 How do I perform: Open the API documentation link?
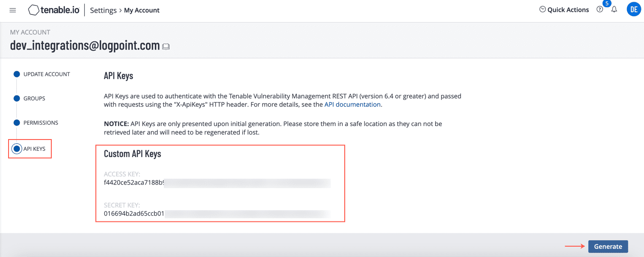352,104
